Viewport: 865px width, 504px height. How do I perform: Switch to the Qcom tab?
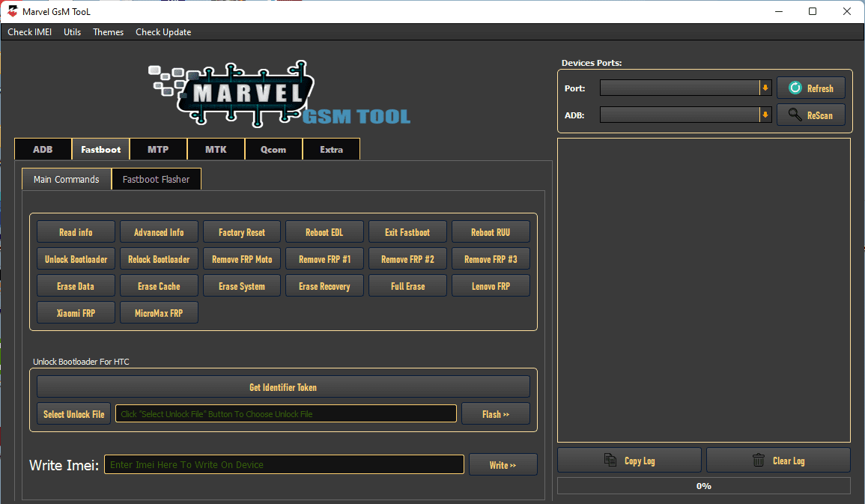point(273,150)
